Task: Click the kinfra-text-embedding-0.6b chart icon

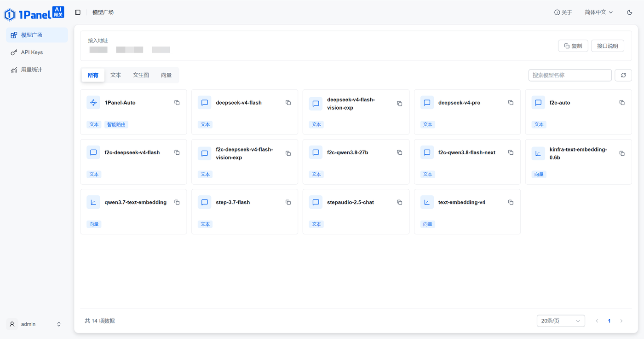Action: tap(539, 153)
